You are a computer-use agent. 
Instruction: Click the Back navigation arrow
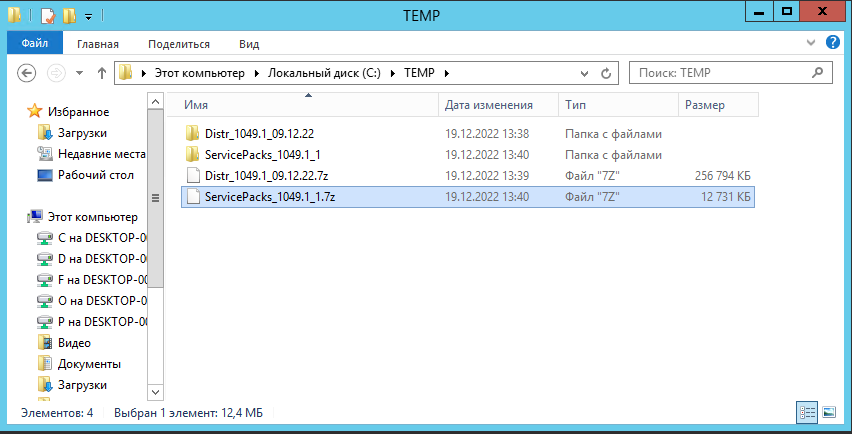pyautogui.click(x=27, y=73)
